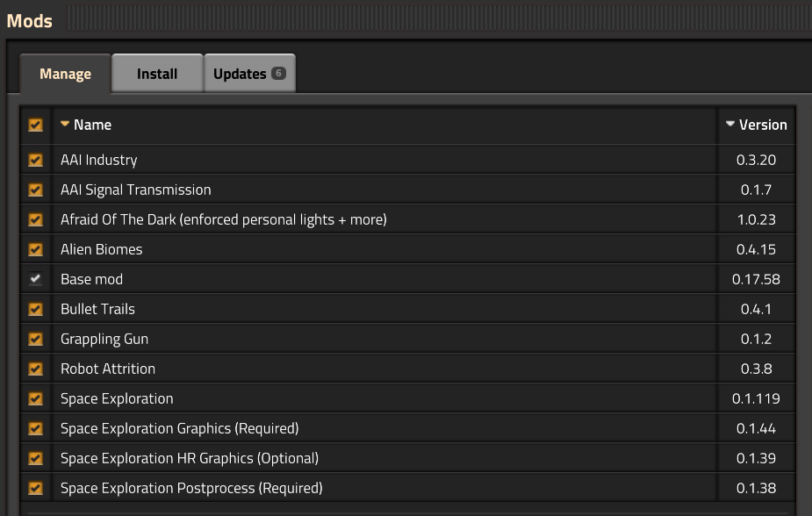Uncheck Space Exploration HR Graphics (Optional)
The width and height of the screenshot is (812, 516).
[35, 458]
